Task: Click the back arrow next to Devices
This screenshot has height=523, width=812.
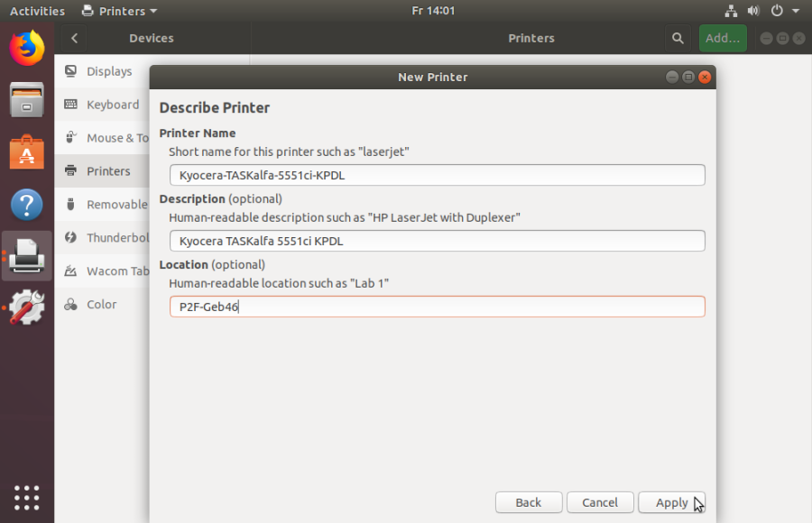Action: click(x=74, y=38)
